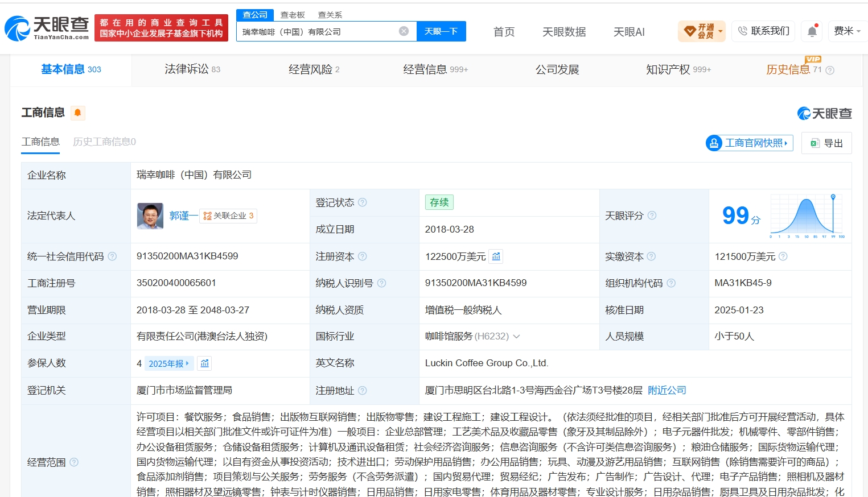This screenshot has width=868, height=497.
Task: Show help for 注册地址
Action: click(x=363, y=391)
